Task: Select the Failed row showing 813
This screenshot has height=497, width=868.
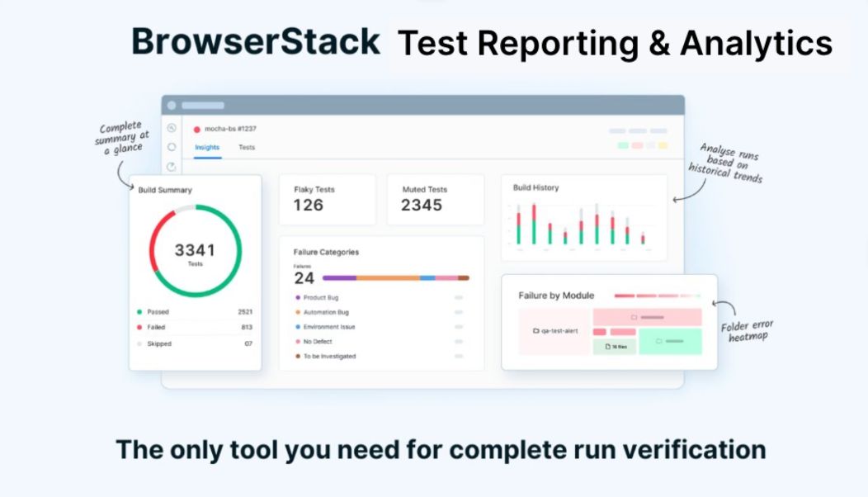Action: [195, 327]
